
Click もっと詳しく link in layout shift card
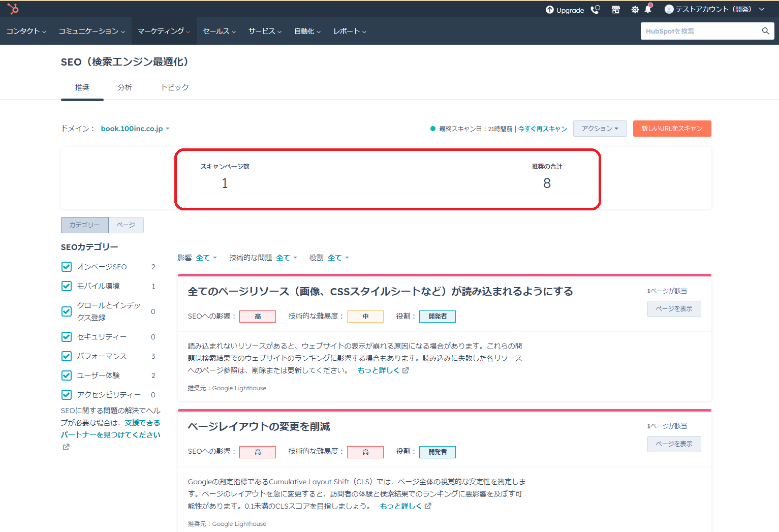[x=401, y=506]
